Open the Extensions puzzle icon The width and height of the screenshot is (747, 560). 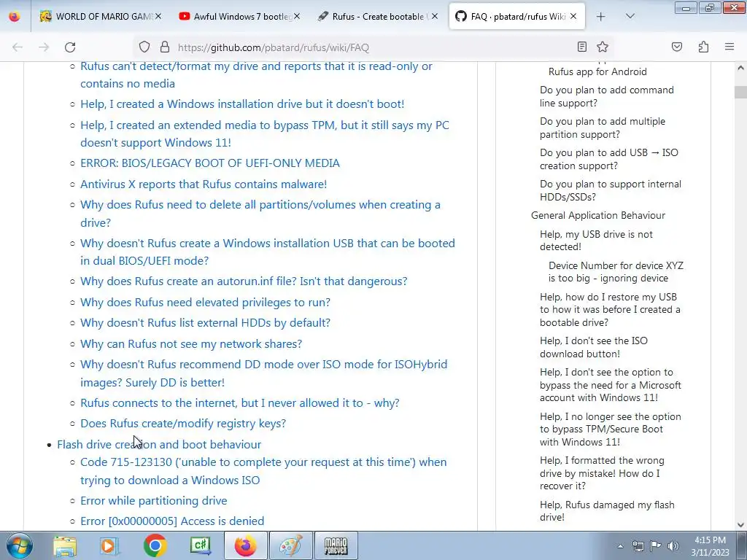click(704, 47)
